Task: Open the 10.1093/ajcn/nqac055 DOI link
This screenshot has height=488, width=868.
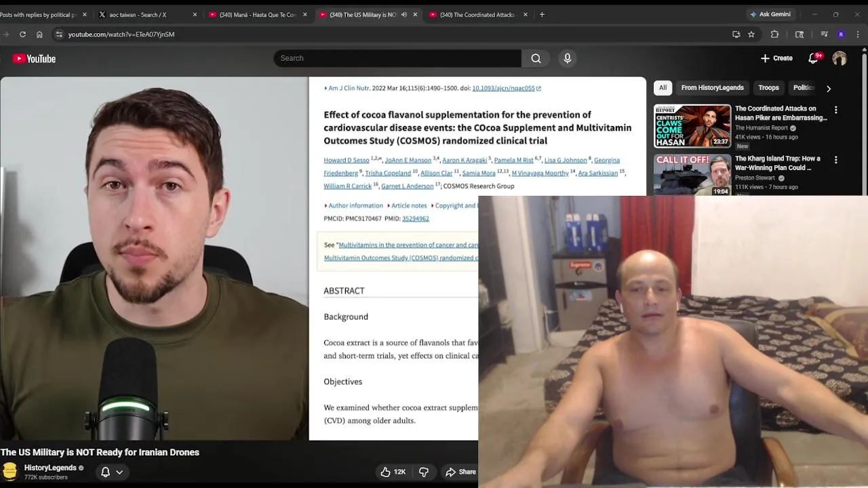Action: tap(503, 88)
